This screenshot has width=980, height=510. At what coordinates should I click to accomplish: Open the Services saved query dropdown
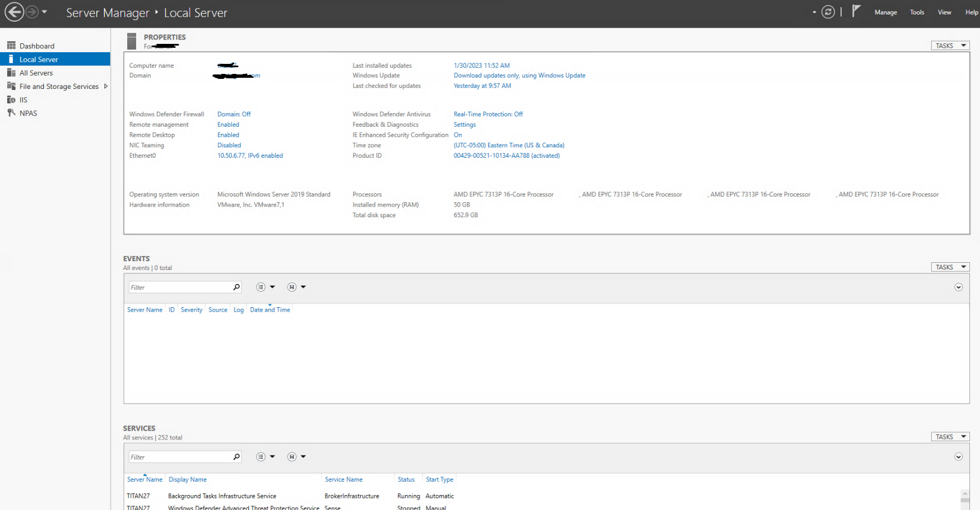tap(296, 457)
